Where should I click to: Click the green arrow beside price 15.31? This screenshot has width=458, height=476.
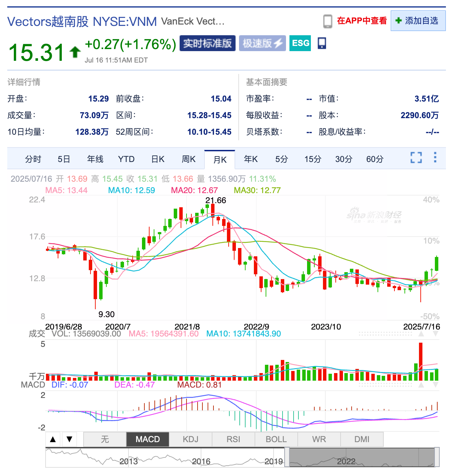coord(74,51)
